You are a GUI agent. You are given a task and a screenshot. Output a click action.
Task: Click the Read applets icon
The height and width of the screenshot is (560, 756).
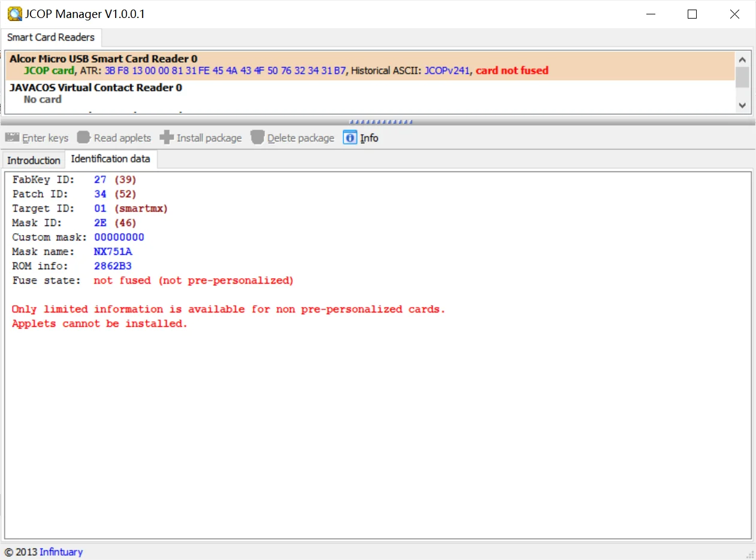[x=83, y=138]
